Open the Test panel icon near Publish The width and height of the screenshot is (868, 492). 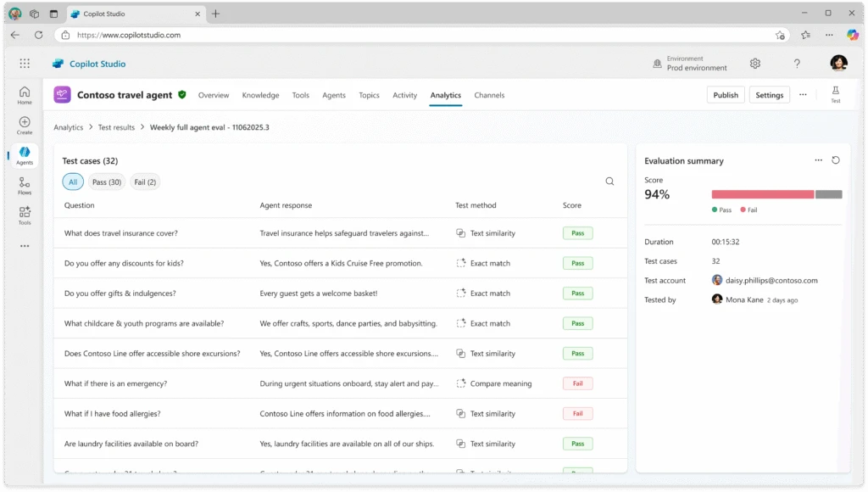click(x=835, y=93)
